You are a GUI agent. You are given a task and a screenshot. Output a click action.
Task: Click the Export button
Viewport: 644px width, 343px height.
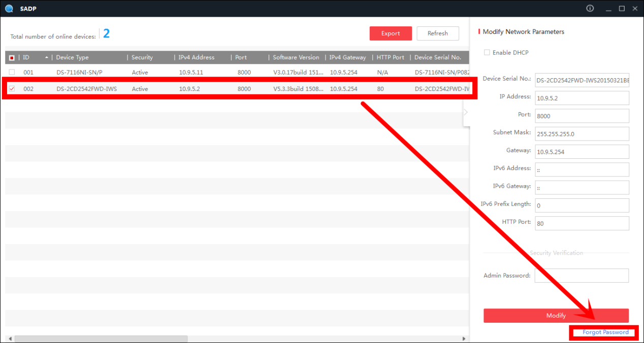click(391, 33)
